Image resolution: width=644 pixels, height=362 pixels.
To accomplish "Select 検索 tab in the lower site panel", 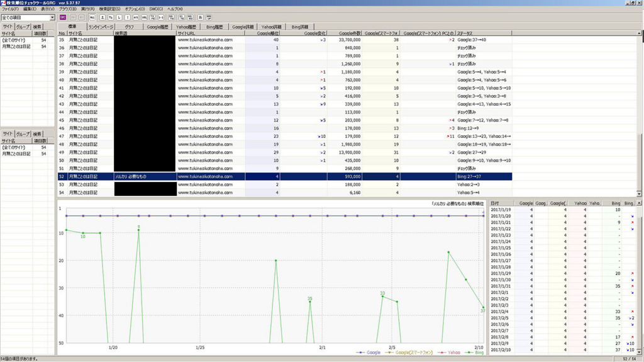I will click(37, 134).
